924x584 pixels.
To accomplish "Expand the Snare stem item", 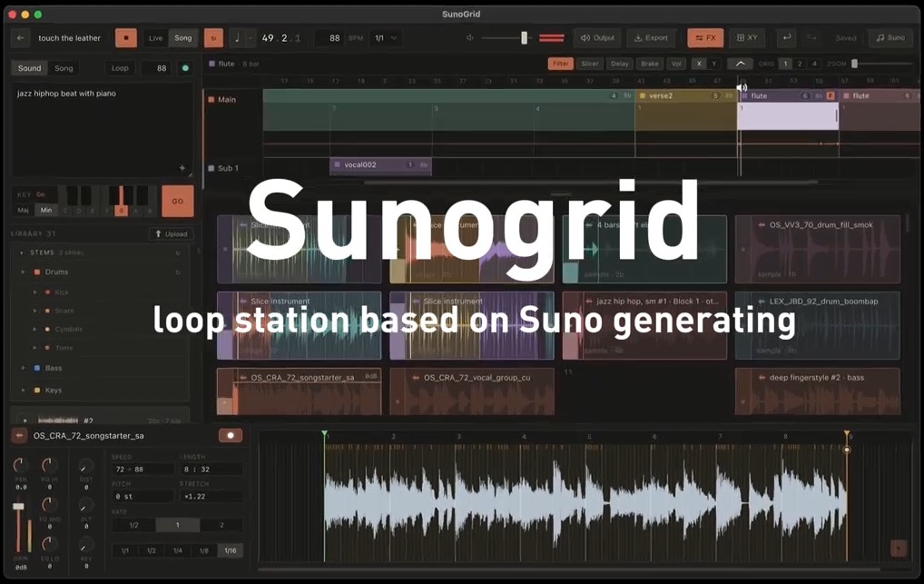I will [34, 311].
